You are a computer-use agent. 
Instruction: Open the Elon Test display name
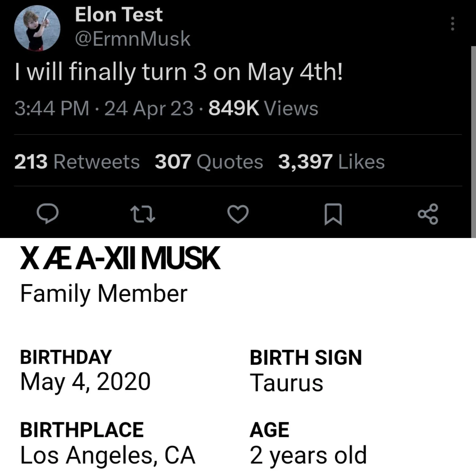coord(119,15)
